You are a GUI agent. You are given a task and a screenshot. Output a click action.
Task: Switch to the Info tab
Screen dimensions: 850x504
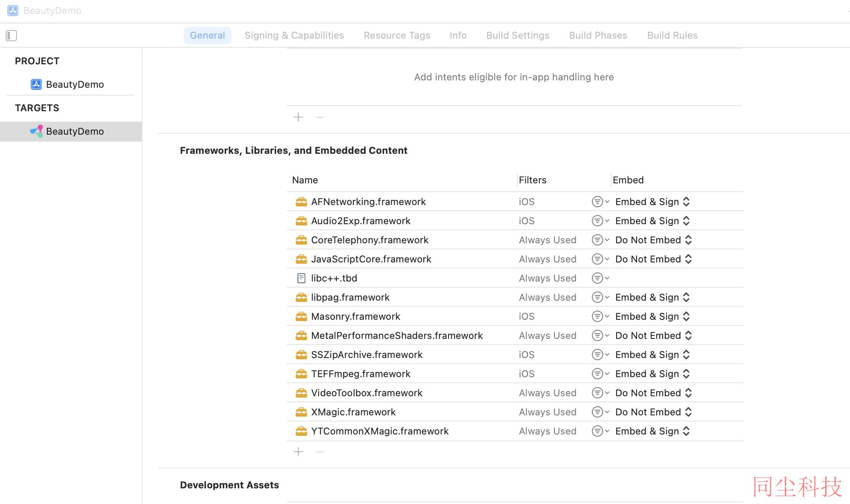coord(458,35)
